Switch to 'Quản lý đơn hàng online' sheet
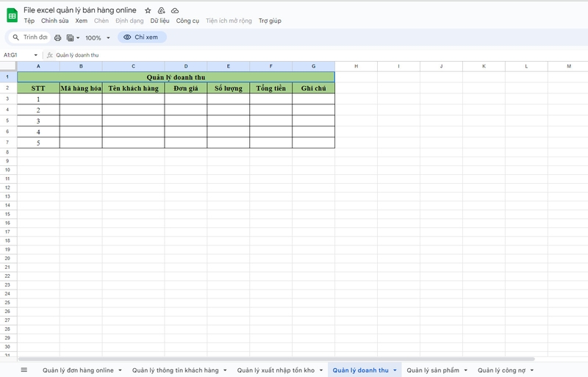 (x=78, y=370)
